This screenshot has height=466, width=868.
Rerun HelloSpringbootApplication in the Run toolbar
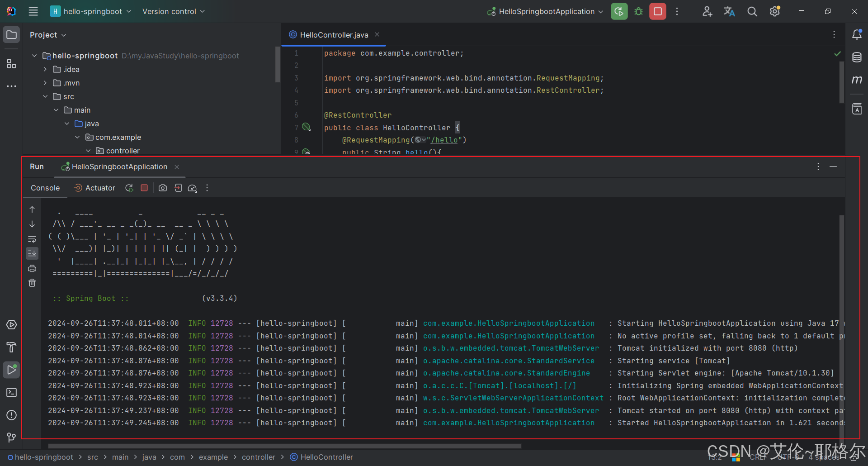click(129, 188)
